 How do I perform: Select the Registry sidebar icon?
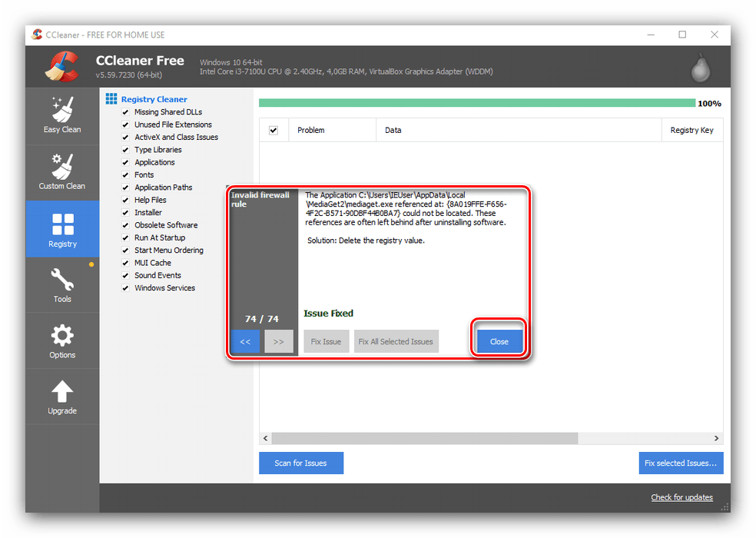[62, 229]
